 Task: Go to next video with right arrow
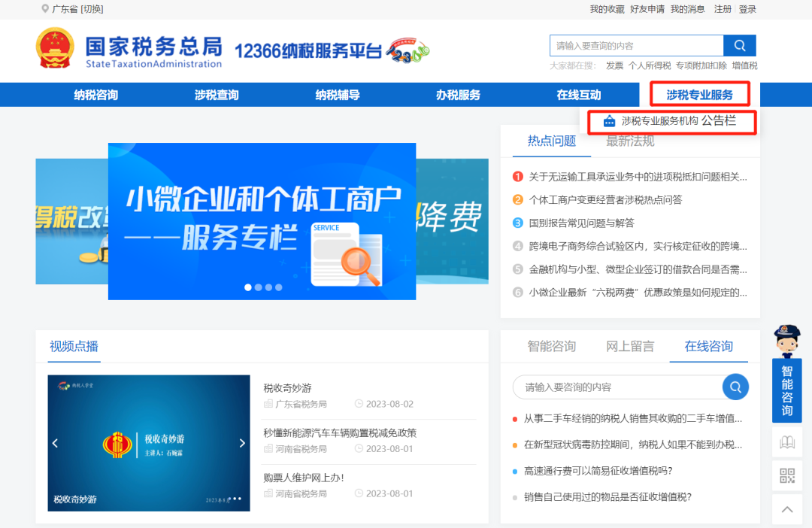coord(242,443)
